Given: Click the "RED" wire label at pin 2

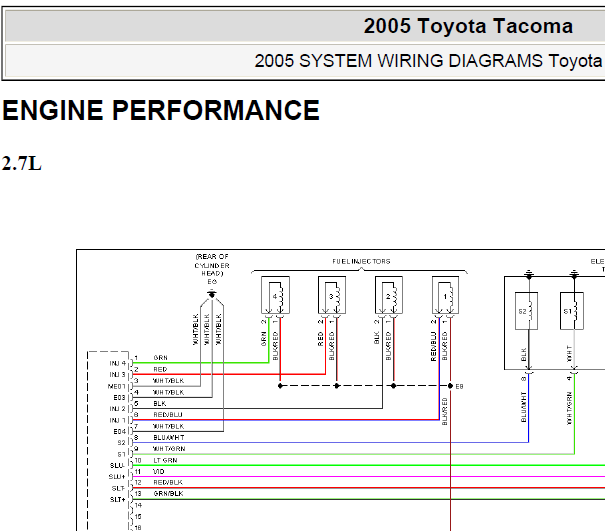Looking at the screenshot, I should point(160,369).
